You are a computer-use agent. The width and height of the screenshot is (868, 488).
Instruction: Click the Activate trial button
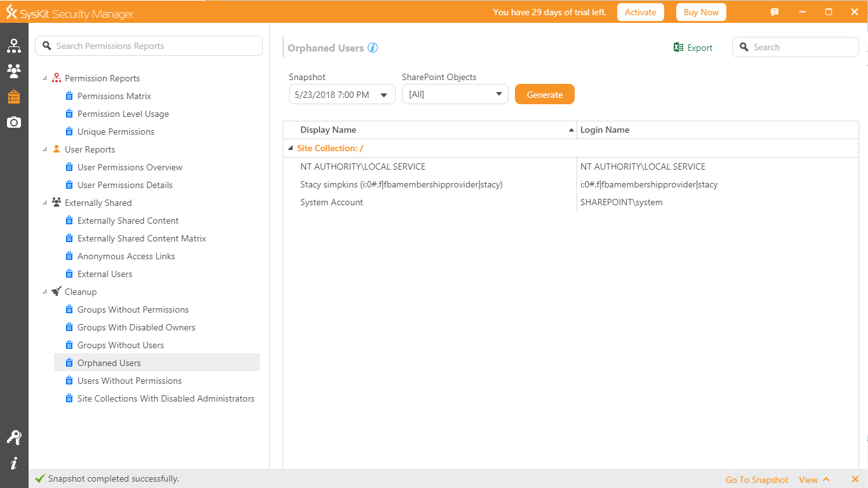tap(641, 12)
